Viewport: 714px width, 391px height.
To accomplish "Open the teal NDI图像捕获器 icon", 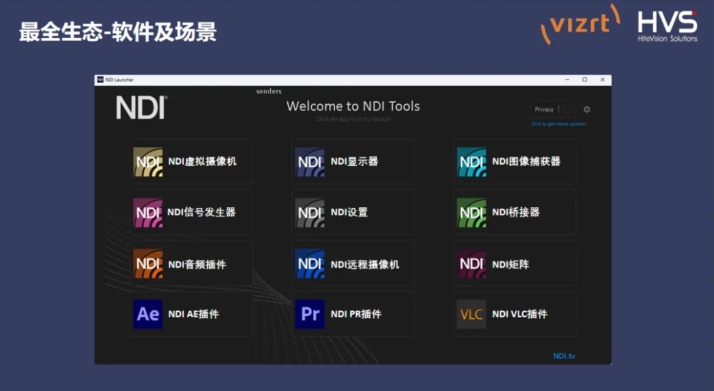I will [x=471, y=162].
